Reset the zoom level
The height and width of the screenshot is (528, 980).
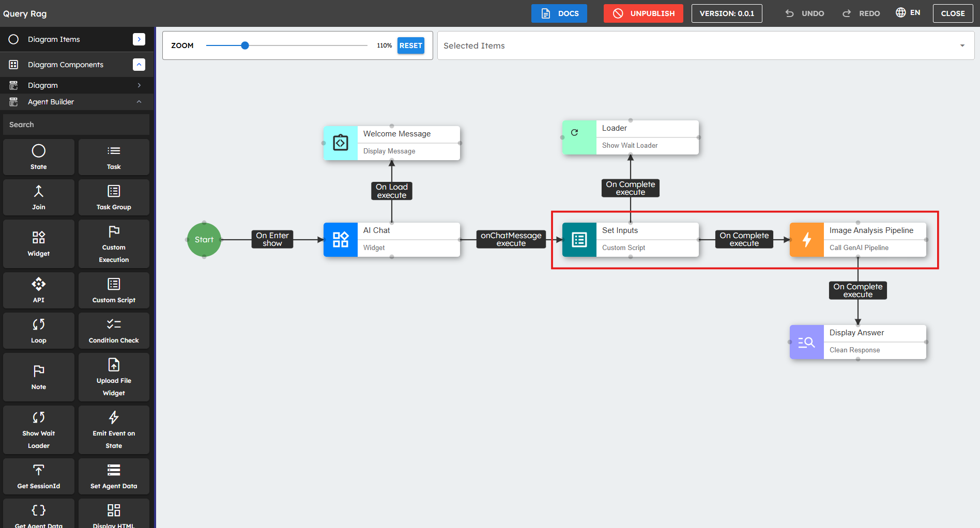410,45
